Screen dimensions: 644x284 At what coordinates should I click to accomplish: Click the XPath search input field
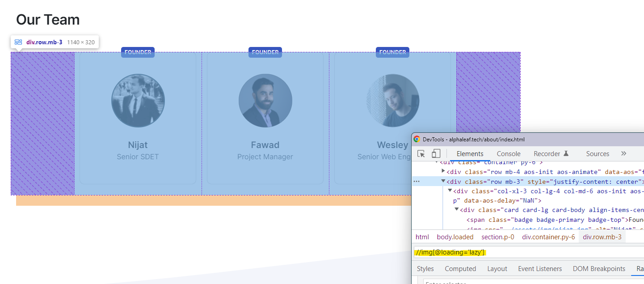[x=527, y=253]
